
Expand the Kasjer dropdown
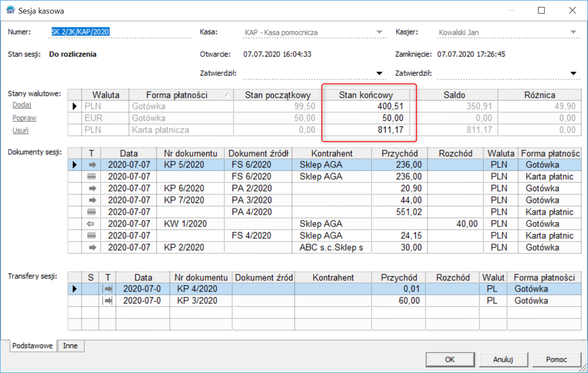coord(573,32)
